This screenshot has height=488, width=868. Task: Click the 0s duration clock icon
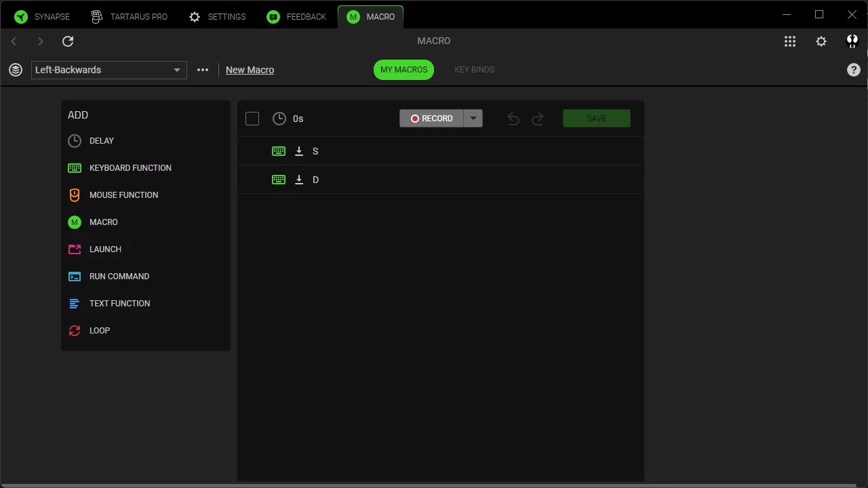(x=279, y=119)
